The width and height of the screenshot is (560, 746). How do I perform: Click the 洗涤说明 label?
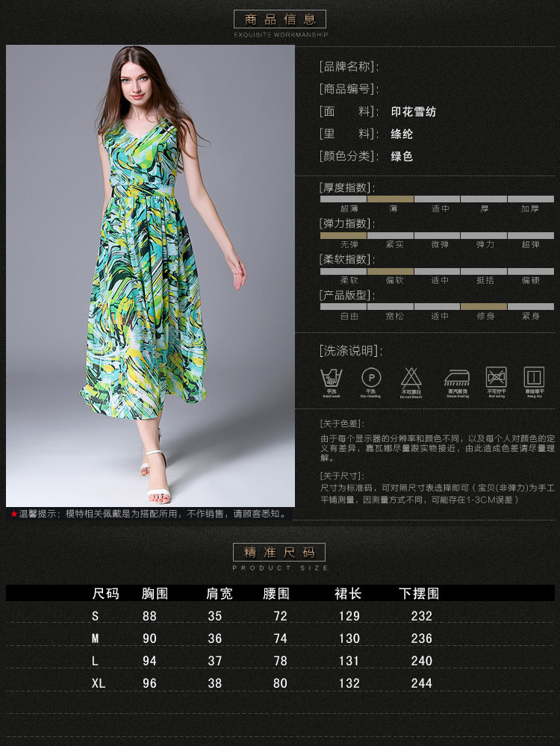[x=351, y=351]
